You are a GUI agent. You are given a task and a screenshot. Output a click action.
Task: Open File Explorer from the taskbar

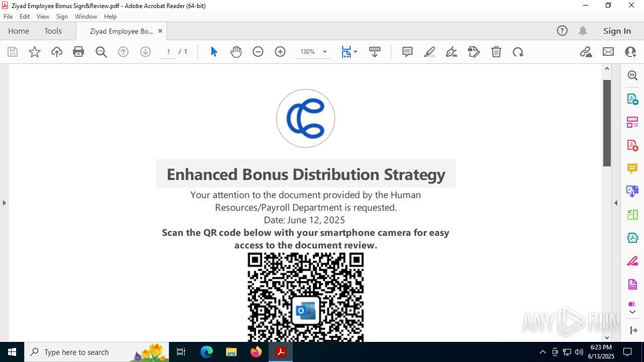(231, 352)
